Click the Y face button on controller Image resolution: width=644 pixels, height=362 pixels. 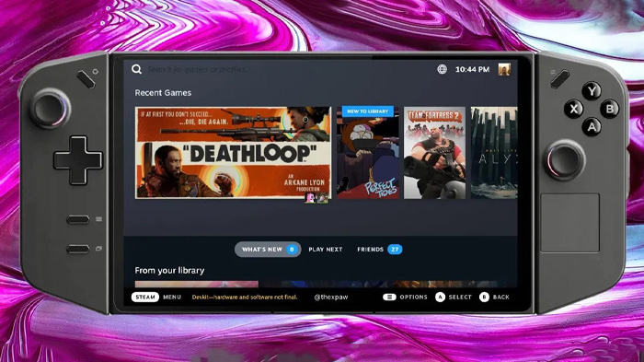(x=592, y=90)
